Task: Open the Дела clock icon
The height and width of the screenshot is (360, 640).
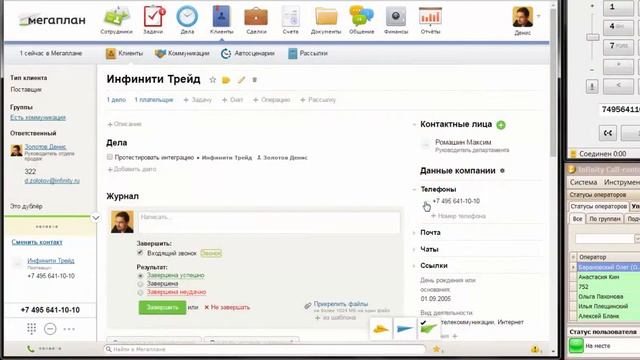Action: 187,17
